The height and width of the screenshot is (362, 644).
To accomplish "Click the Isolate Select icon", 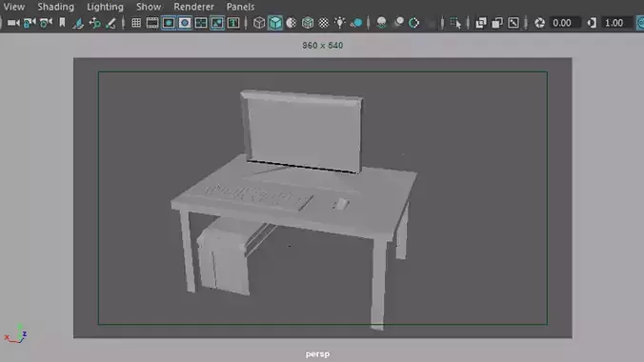I will (455, 23).
